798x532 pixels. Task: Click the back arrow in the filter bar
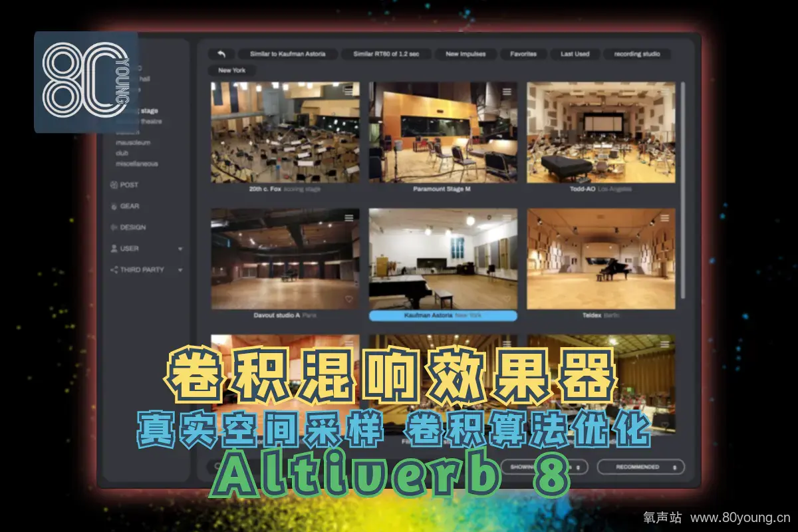(221, 54)
